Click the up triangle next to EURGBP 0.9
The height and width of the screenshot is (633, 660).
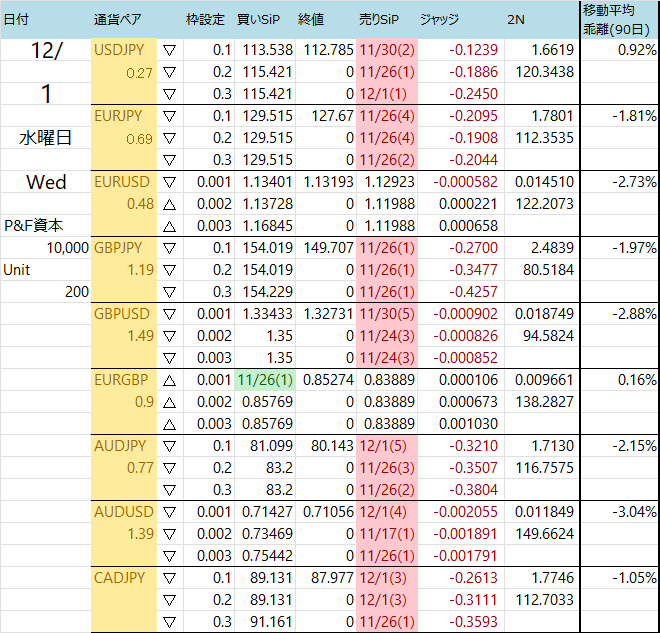click(169, 403)
